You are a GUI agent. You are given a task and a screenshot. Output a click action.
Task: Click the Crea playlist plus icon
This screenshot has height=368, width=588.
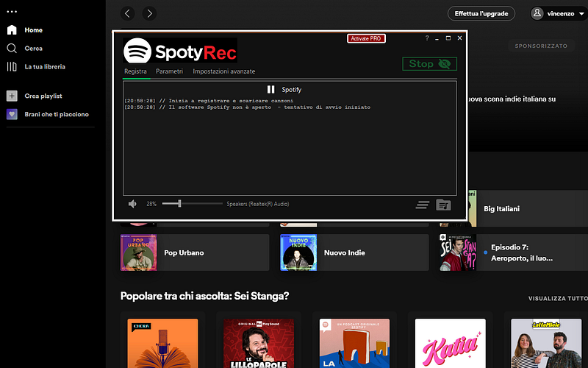12,96
